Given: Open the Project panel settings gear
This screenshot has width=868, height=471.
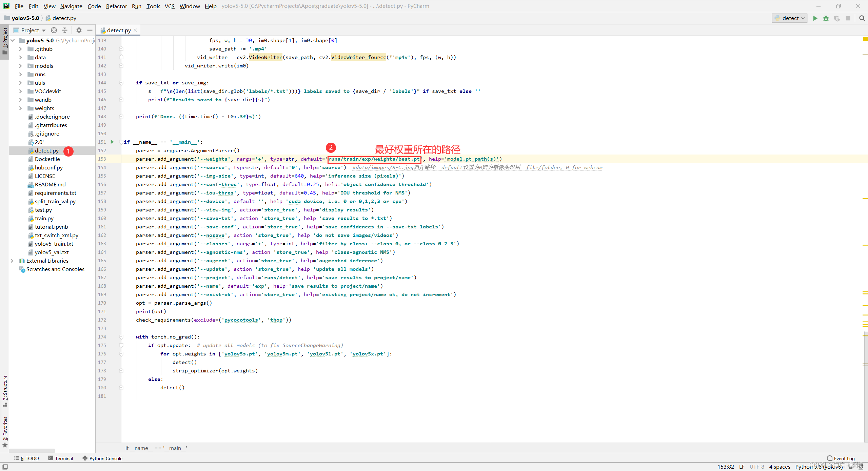Looking at the screenshot, I should click(x=79, y=30).
